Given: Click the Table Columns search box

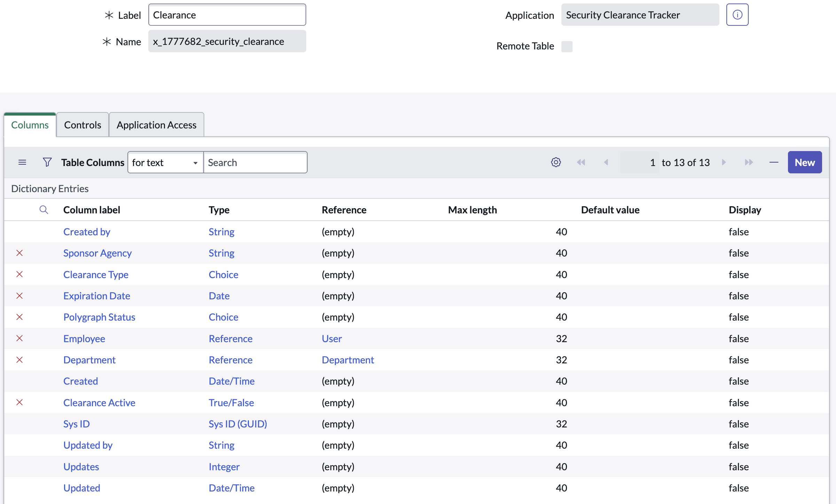Looking at the screenshot, I should [255, 163].
